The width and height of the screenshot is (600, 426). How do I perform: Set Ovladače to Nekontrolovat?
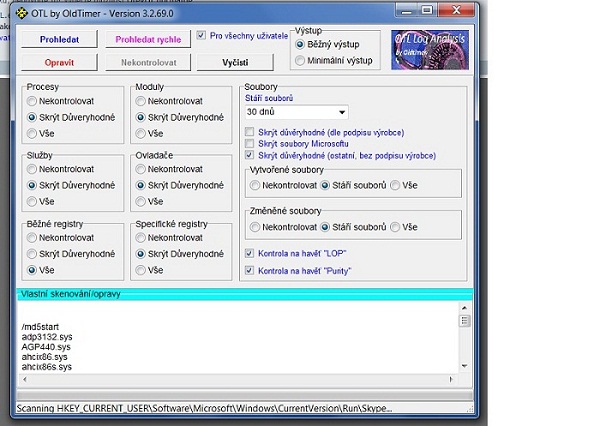point(140,169)
